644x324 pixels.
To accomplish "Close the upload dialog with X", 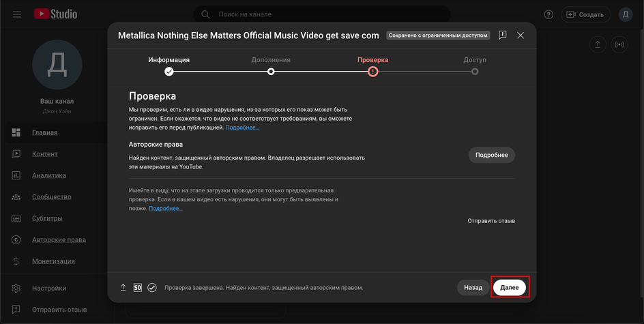I will click(x=521, y=35).
